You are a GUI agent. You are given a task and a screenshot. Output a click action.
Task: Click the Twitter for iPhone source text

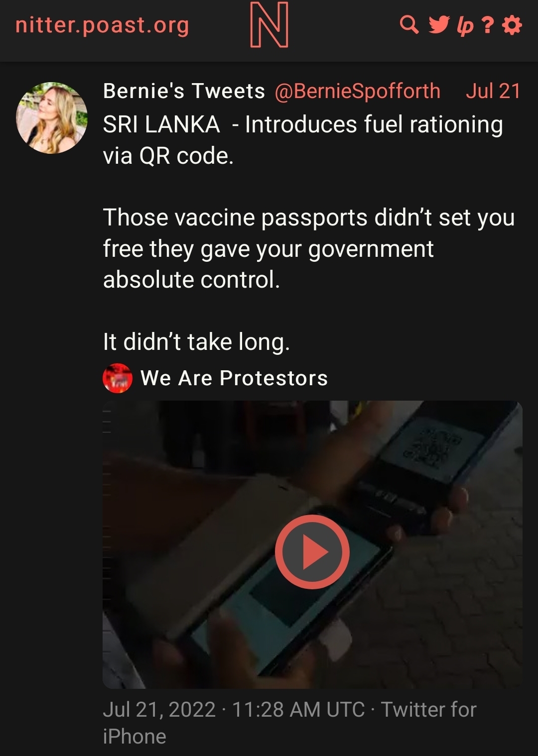pyautogui.click(x=289, y=723)
